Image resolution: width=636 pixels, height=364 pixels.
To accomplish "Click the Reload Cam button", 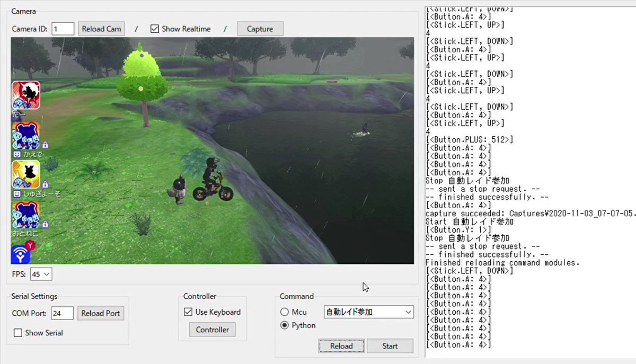I will coord(101,29).
